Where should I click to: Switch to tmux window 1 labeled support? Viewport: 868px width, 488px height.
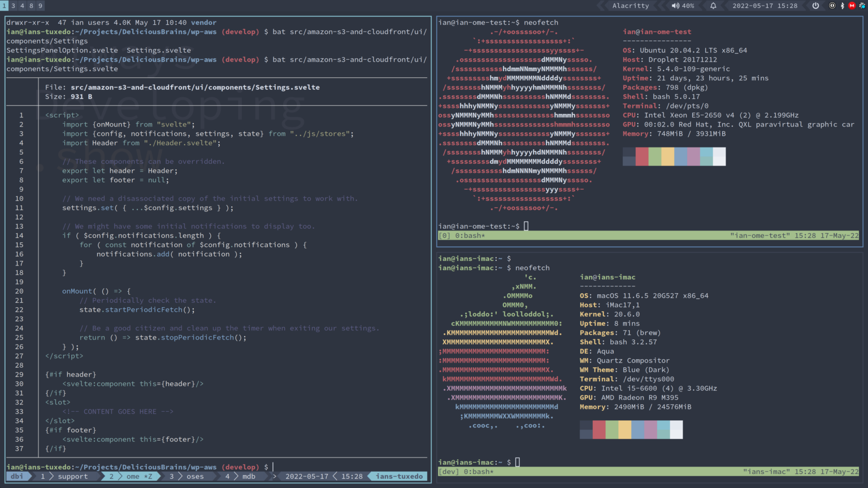click(72, 476)
